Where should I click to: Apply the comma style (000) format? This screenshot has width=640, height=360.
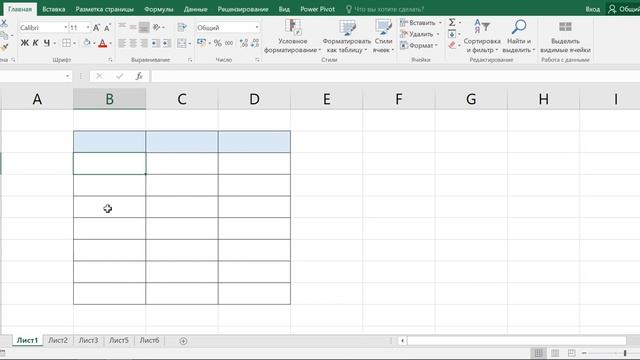pos(229,43)
